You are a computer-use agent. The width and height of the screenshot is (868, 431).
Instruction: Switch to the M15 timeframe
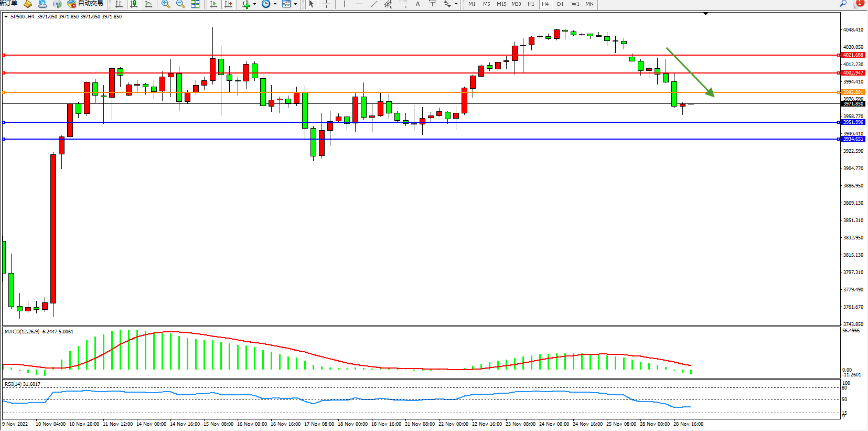tap(501, 4)
